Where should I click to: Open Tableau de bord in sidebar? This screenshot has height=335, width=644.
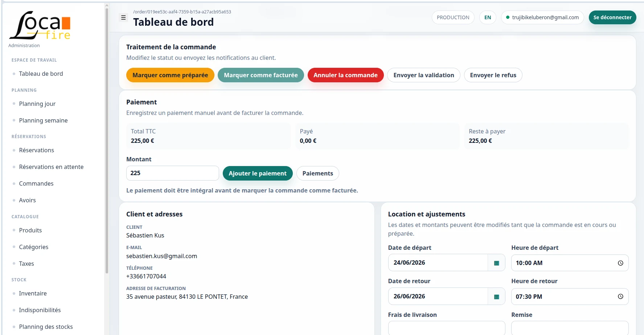point(41,74)
